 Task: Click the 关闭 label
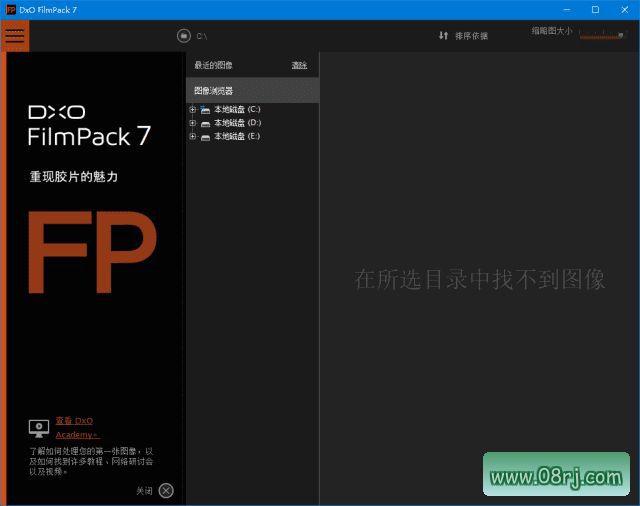144,490
